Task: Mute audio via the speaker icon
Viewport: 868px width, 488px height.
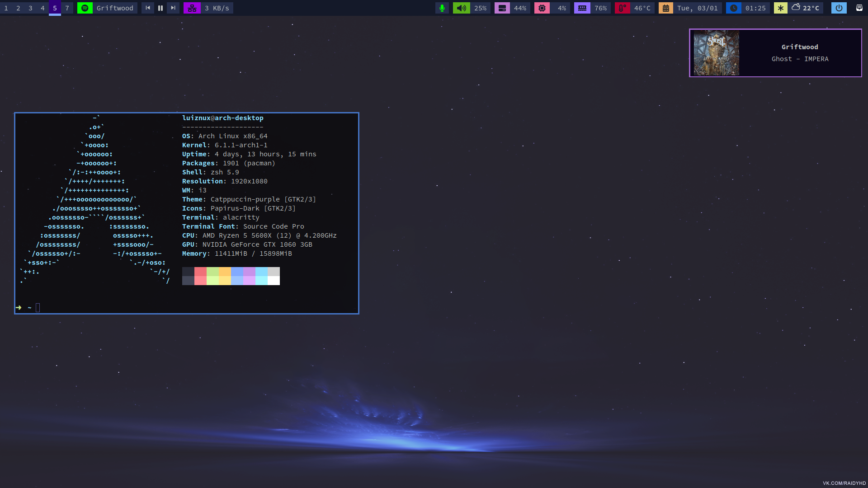Action: 462,8
